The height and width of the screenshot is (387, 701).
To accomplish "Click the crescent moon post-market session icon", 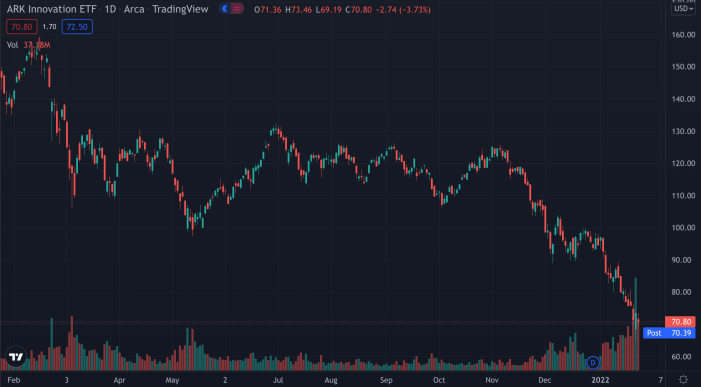I will pyautogui.click(x=225, y=8).
